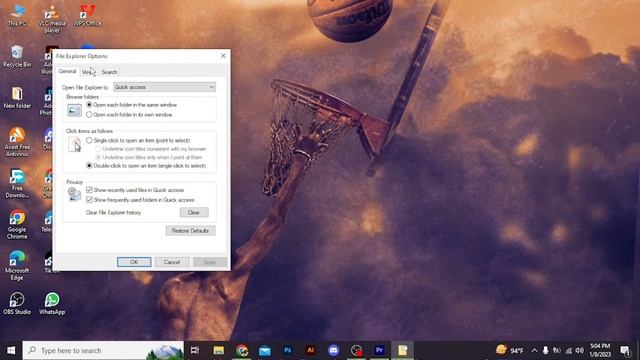Click the Restore Defaults button

[190, 231]
